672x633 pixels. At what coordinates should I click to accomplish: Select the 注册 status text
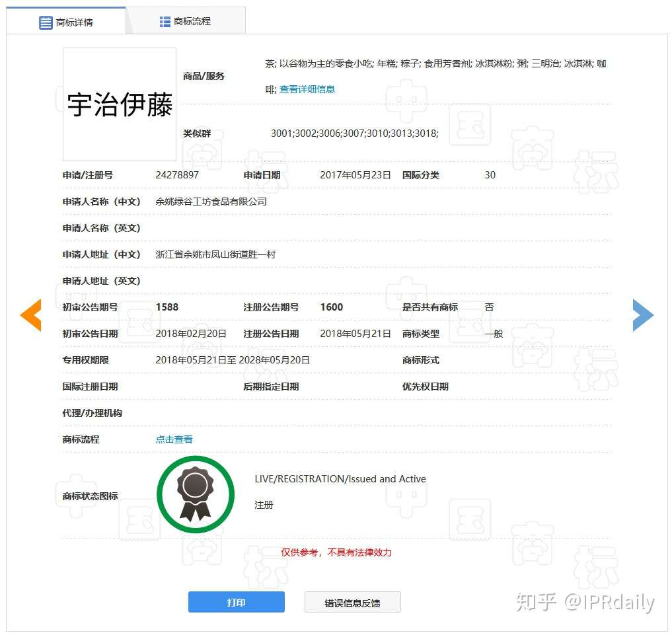click(264, 505)
